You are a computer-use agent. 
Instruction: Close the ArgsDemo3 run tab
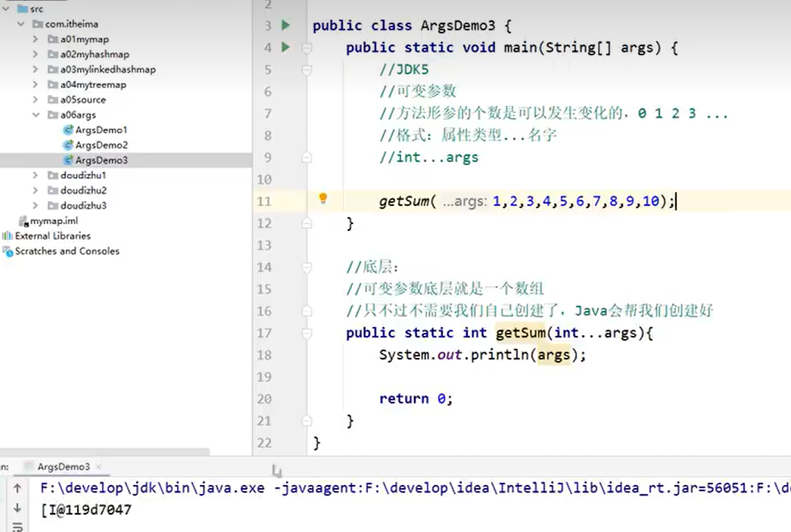pyautogui.click(x=99, y=466)
